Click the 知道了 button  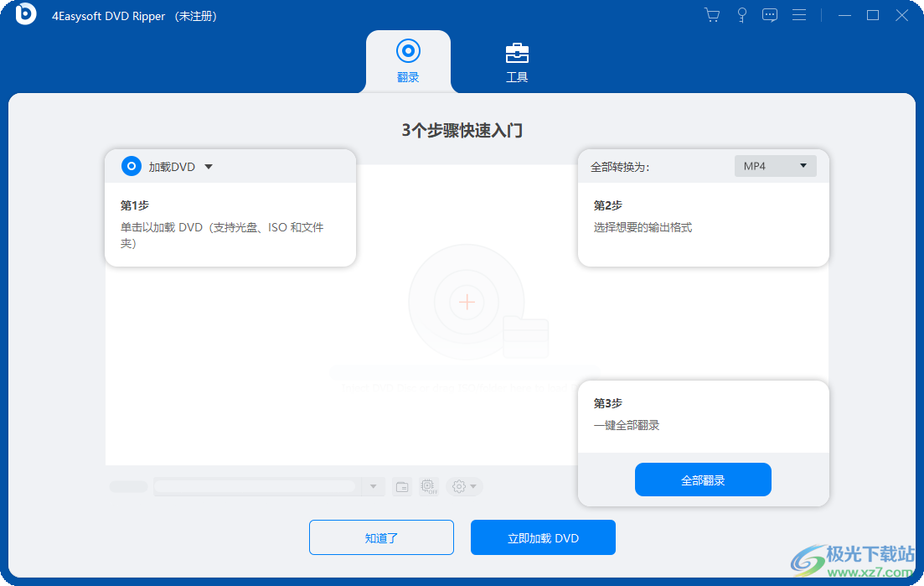tap(381, 537)
